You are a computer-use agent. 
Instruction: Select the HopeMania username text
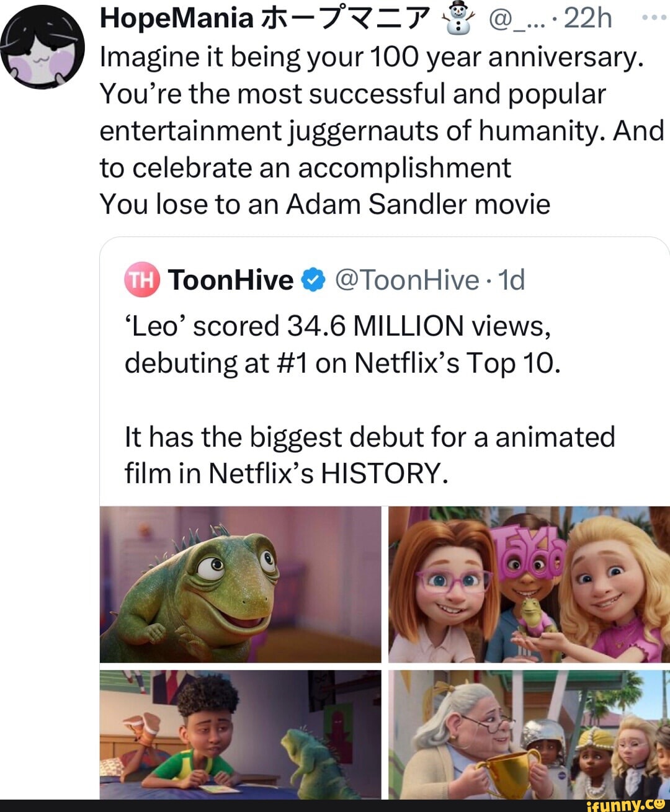coord(175,17)
